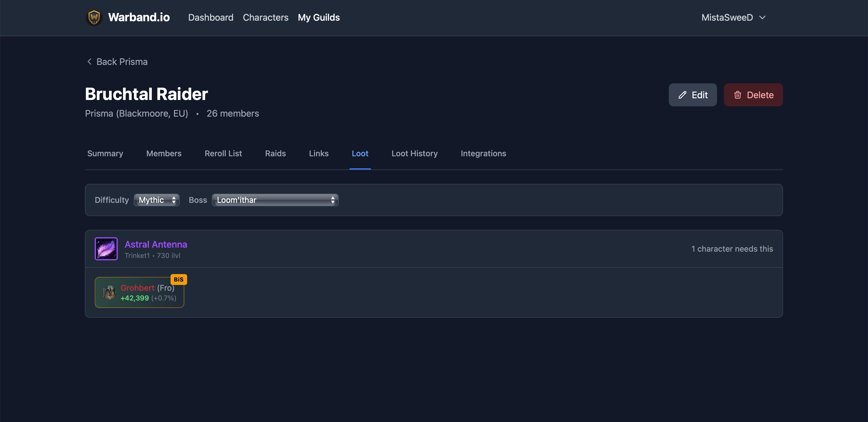This screenshot has width=868, height=422.
Task: Click the Astral Antenna item link
Action: tap(156, 244)
